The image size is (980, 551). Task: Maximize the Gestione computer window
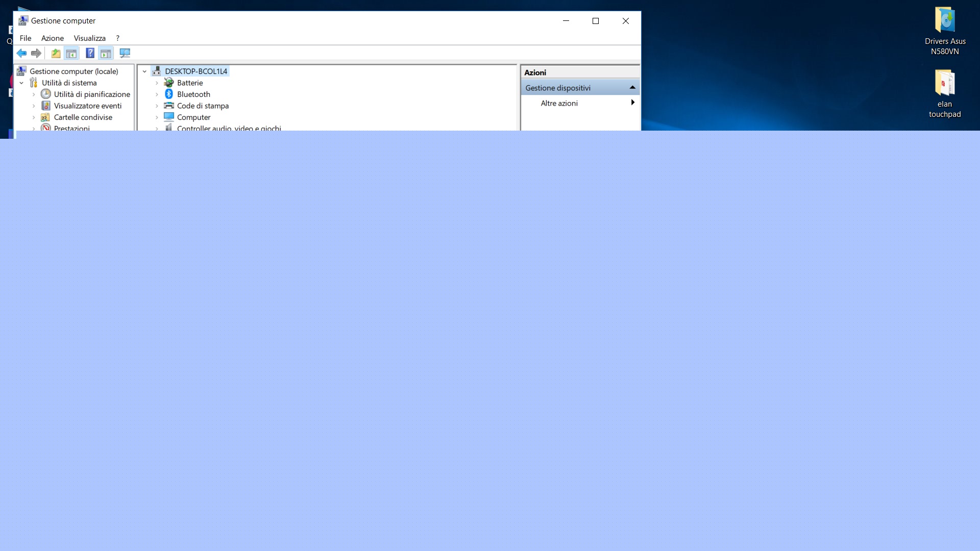pos(596,21)
